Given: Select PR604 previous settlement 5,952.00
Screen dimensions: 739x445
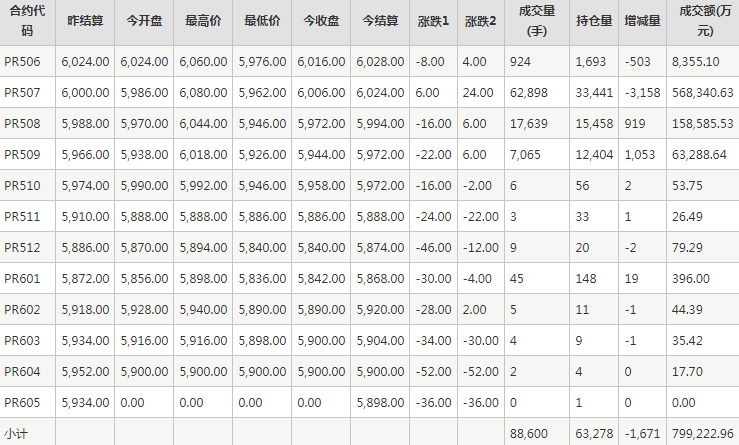Looking at the screenshot, I should [x=85, y=372].
